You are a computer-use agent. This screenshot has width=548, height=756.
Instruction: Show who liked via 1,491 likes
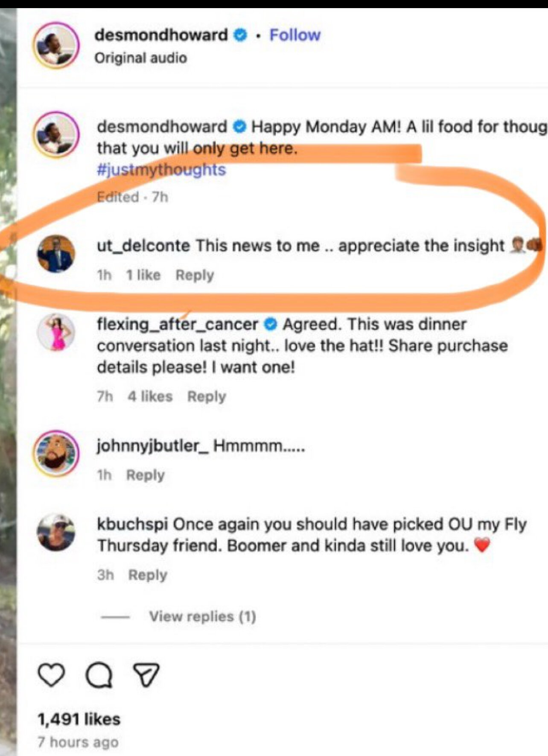pos(79,719)
